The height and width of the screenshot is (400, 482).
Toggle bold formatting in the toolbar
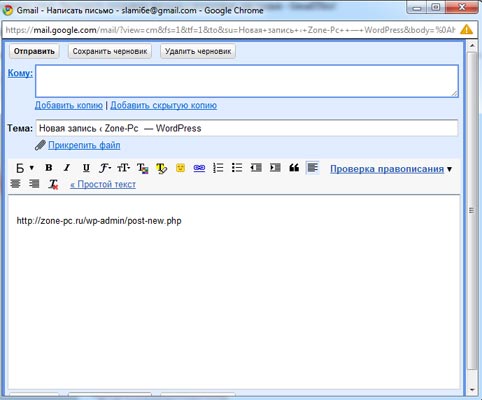pyautogui.click(x=49, y=168)
